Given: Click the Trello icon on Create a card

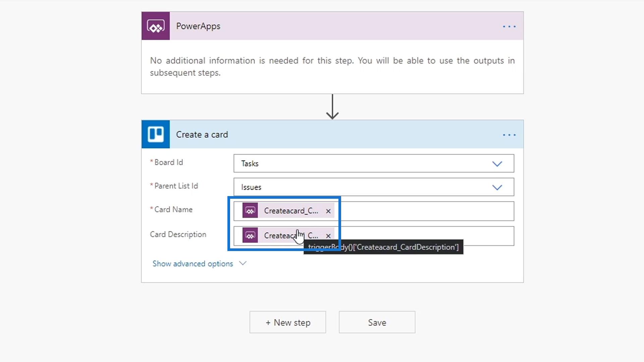Looking at the screenshot, I should [156, 134].
